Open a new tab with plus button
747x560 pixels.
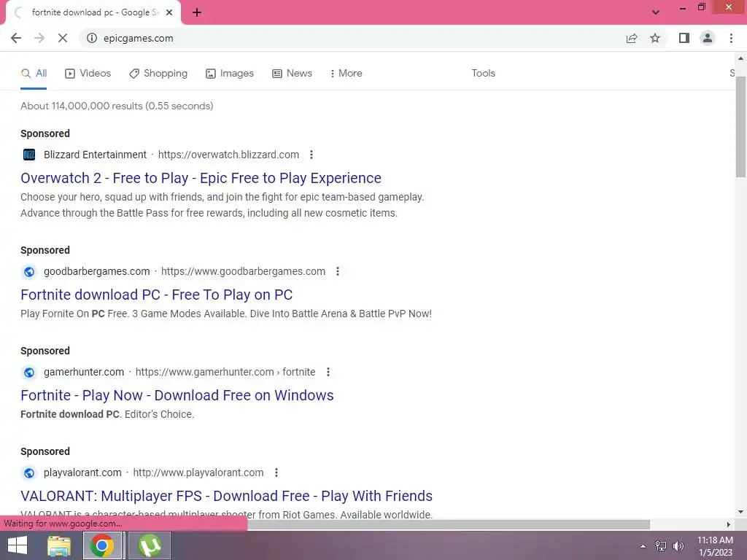pos(197,13)
